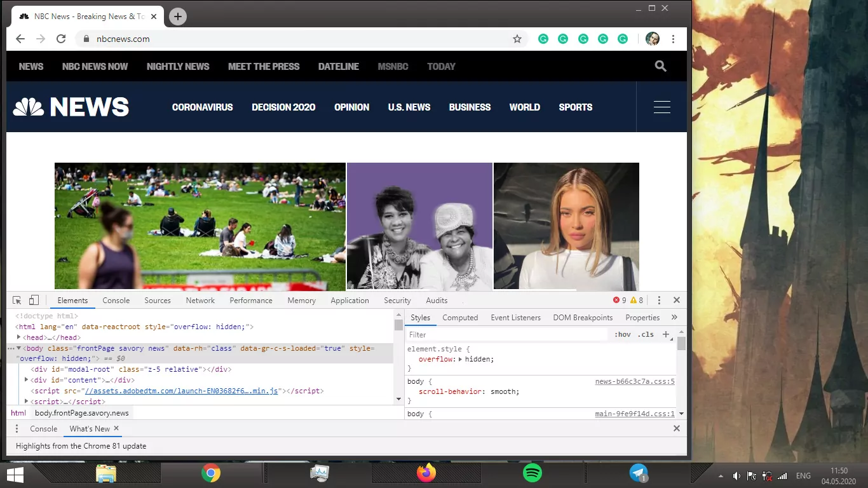Viewport: 868px width, 488px height.
Task: Click the Elements tree vertical scrollbar thumb
Action: pos(398,325)
